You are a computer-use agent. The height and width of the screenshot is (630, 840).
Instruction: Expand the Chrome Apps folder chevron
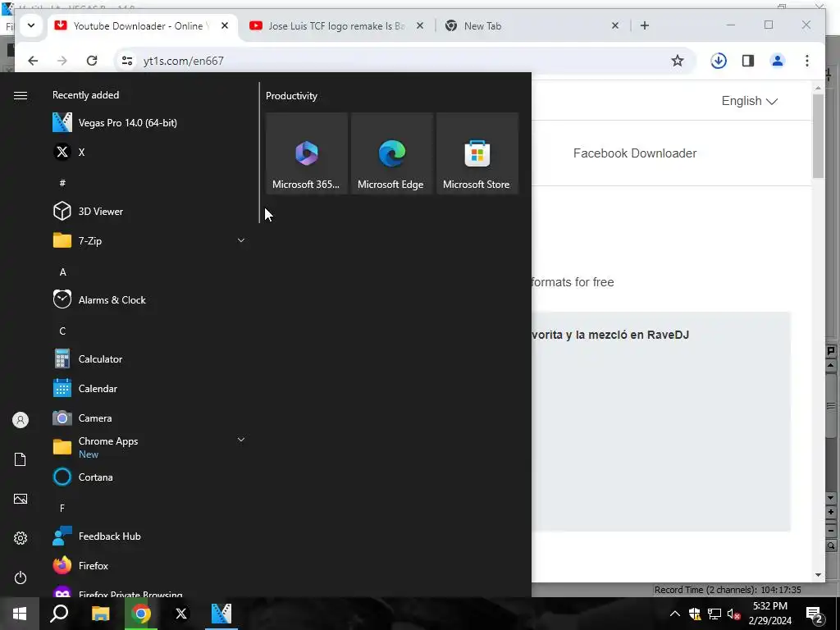(x=241, y=440)
